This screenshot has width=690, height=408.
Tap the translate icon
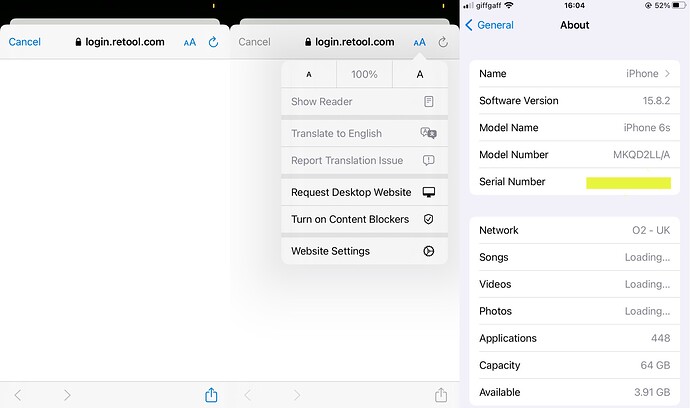pyautogui.click(x=429, y=133)
